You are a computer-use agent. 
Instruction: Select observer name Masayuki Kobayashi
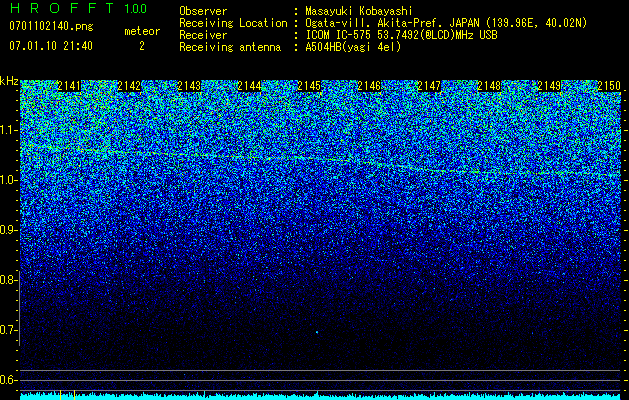point(359,11)
